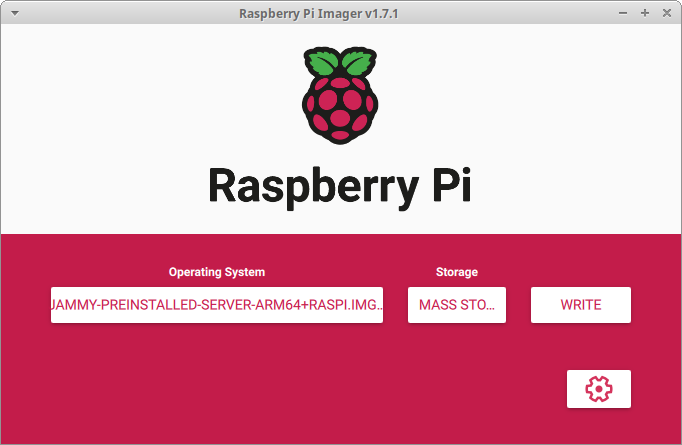Click the Raspberry Pi logo image
This screenshot has width=682, height=445.
click(x=341, y=95)
